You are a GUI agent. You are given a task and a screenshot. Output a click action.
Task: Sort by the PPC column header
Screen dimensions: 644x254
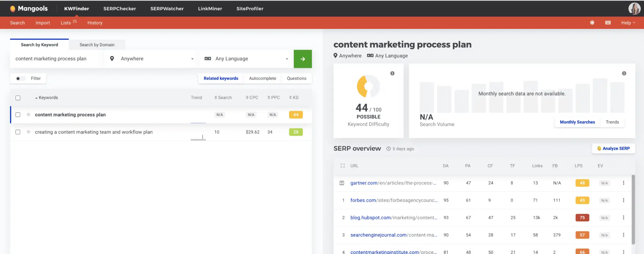(x=274, y=98)
